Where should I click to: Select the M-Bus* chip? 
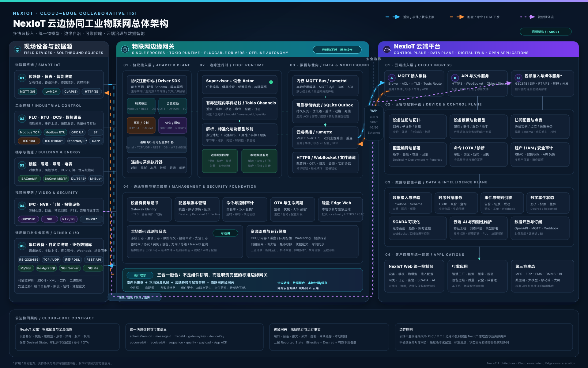pos(96,178)
